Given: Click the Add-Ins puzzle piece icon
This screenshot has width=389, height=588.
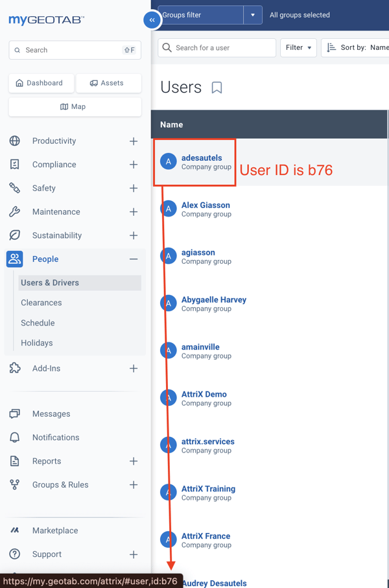Looking at the screenshot, I should click(15, 368).
